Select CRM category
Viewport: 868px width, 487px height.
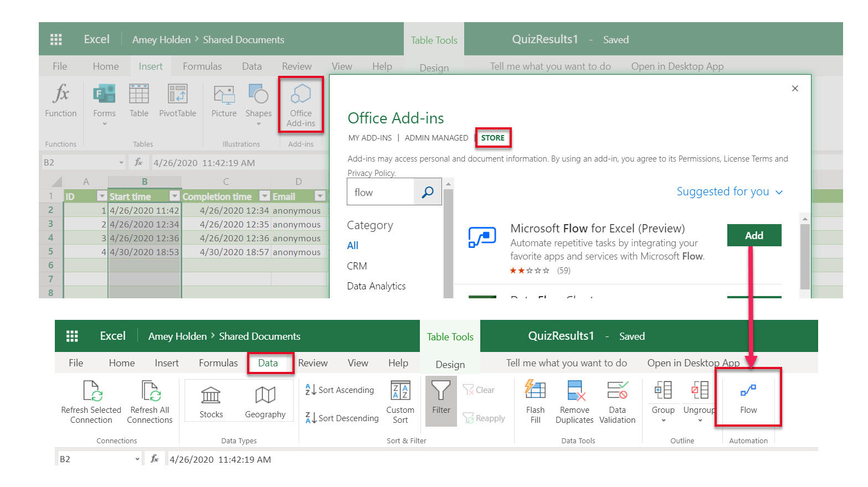pos(357,266)
